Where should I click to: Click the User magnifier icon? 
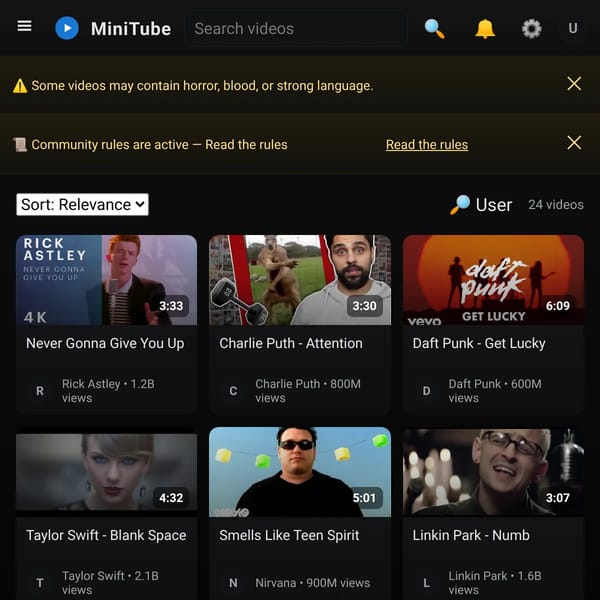click(x=460, y=205)
